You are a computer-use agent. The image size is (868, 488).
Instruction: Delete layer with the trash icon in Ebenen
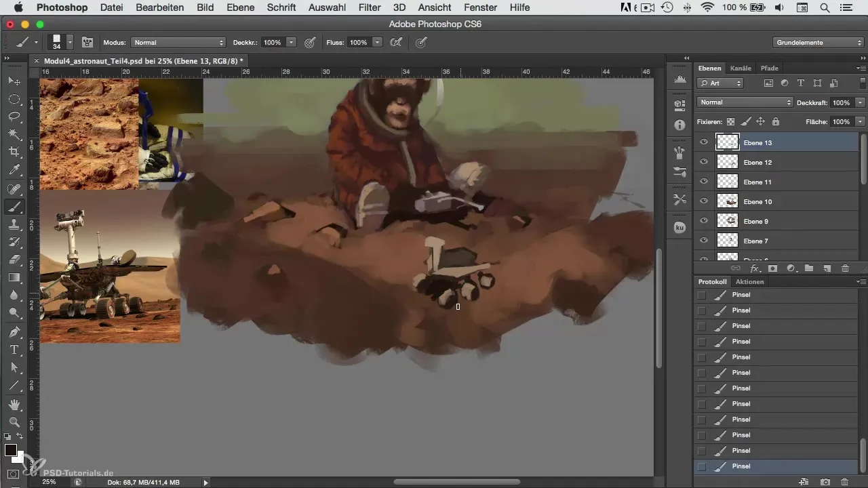(x=845, y=268)
